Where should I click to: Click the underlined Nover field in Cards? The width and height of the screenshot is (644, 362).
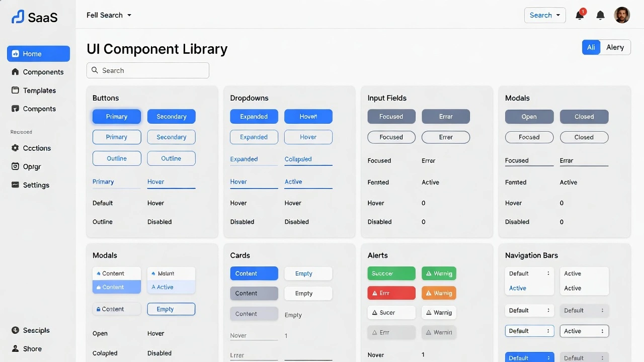(254, 335)
